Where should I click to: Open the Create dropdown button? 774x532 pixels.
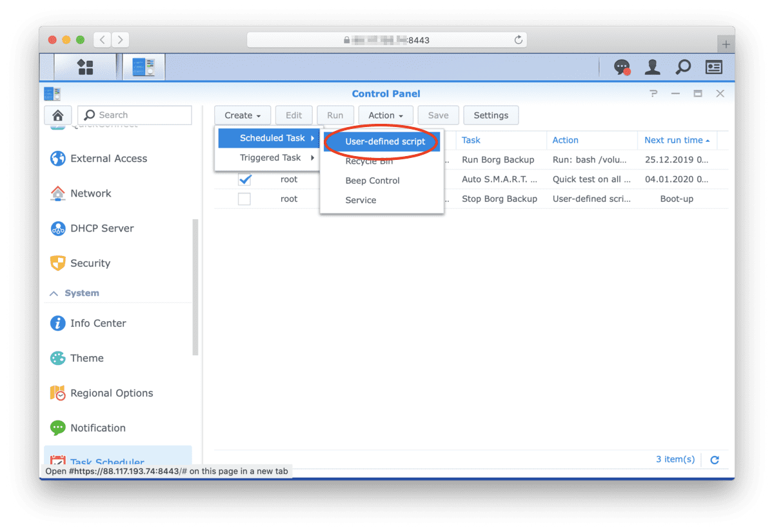(243, 115)
